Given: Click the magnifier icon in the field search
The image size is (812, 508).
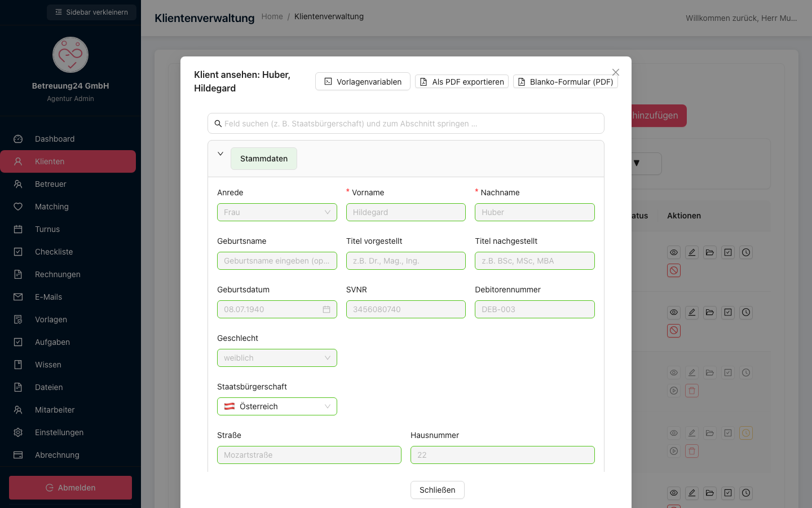Looking at the screenshot, I should pos(218,124).
